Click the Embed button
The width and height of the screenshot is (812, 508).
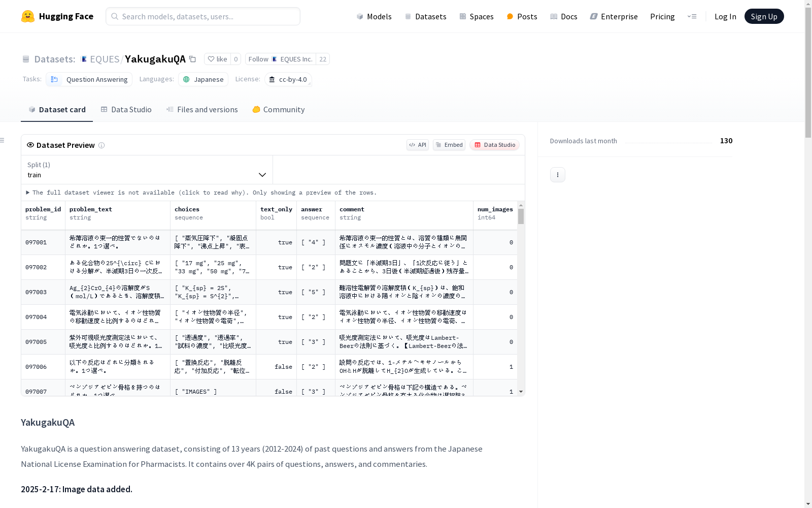click(449, 145)
